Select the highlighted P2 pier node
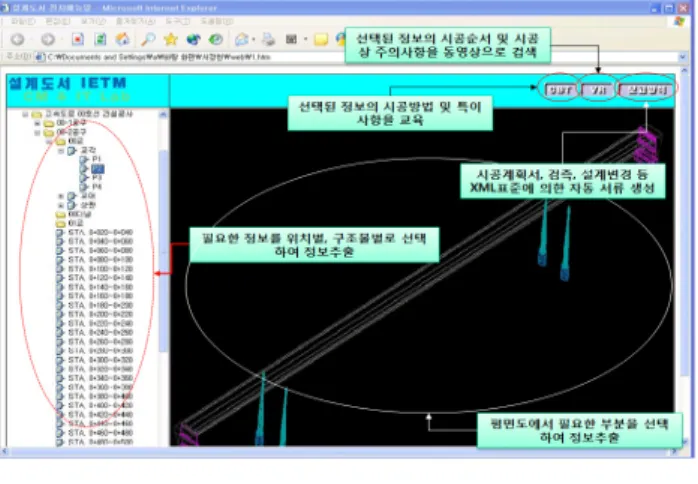 pos(97,169)
